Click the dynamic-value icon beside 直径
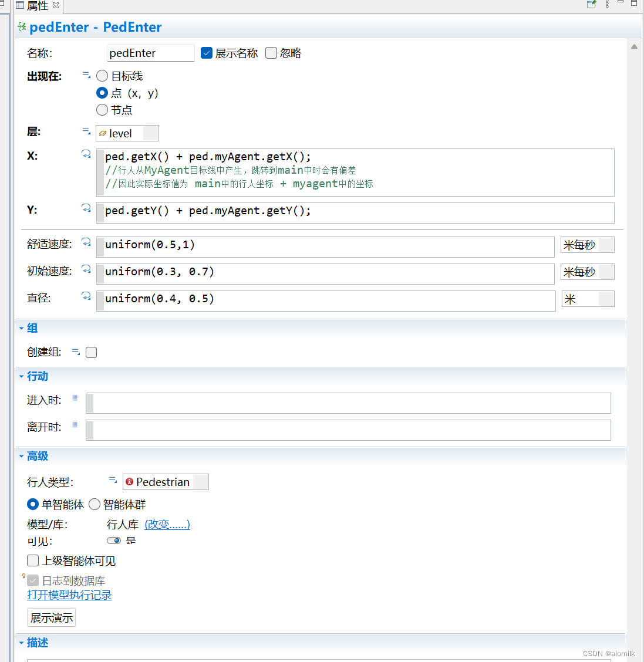This screenshot has width=644, height=662. pos(86,296)
